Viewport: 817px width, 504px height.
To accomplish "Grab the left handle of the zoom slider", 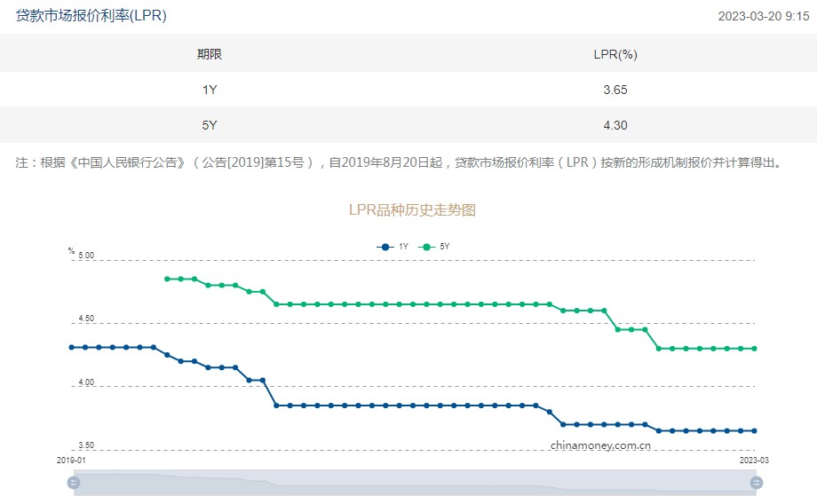I will (x=74, y=483).
